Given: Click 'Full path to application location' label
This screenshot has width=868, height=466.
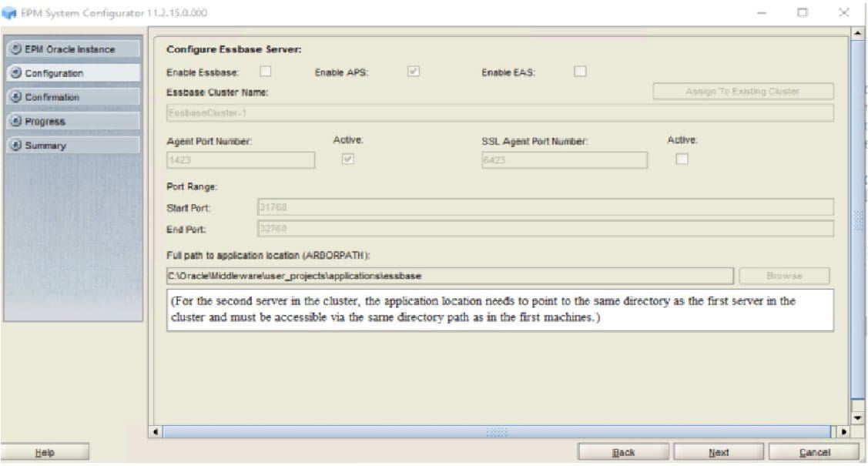Looking at the screenshot, I should coord(268,255).
